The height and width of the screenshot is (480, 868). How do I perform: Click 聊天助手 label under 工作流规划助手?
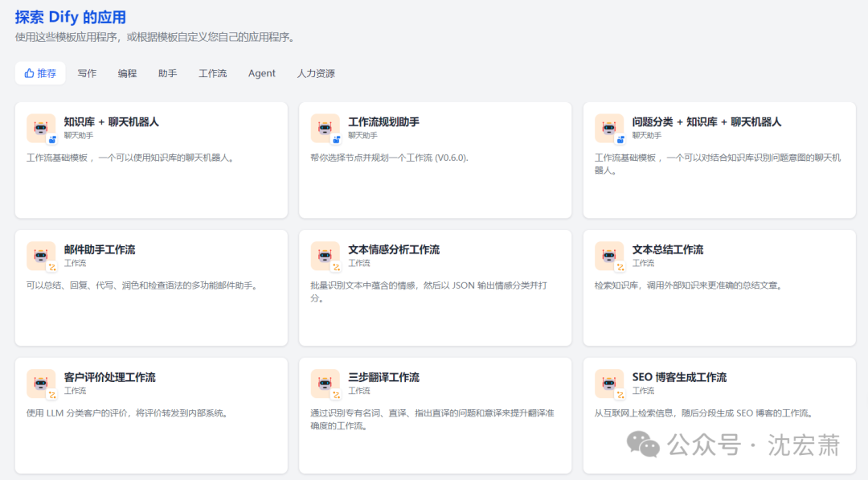362,135
